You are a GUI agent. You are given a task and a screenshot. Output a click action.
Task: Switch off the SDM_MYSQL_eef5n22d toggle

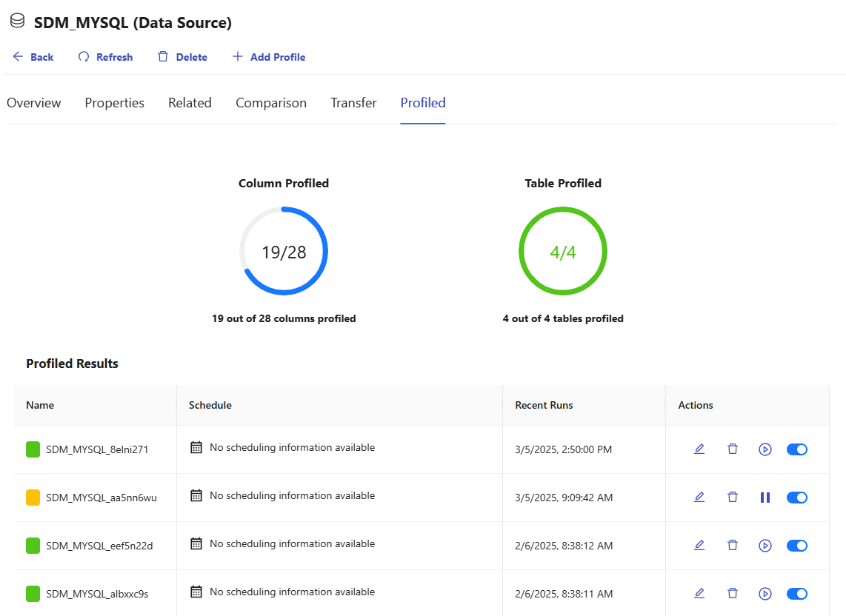tap(796, 545)
